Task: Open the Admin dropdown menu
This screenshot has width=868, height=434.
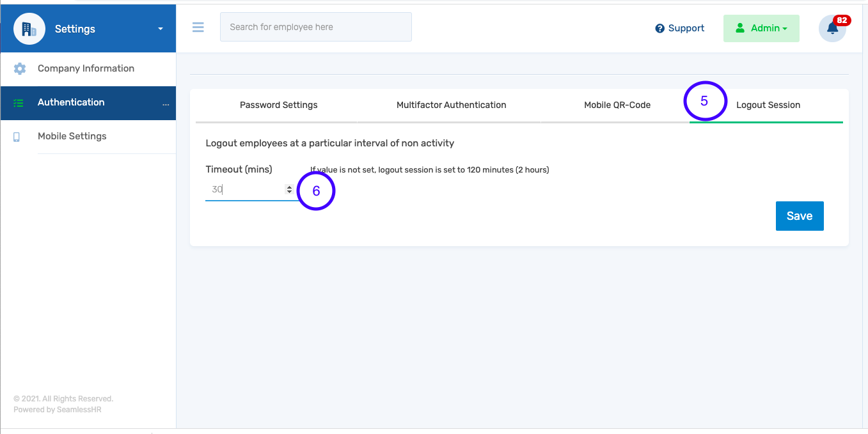Action: (x=761, y=28)
